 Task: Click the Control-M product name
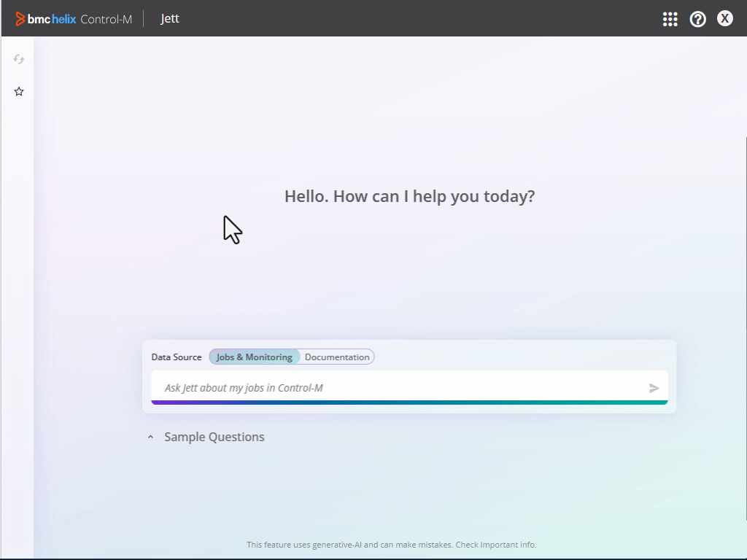tap(107, 19)
